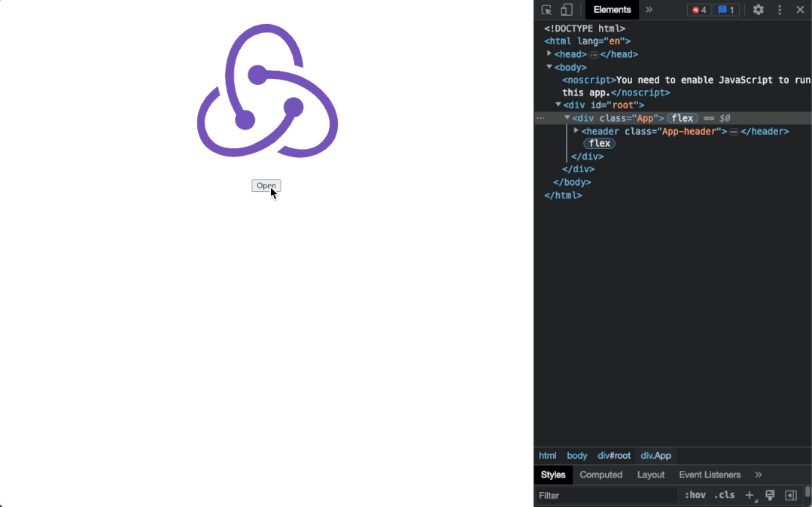Screen dimensions: 812x507
Task: Switch to the Computed tab
Action: (x=601, y=475)
